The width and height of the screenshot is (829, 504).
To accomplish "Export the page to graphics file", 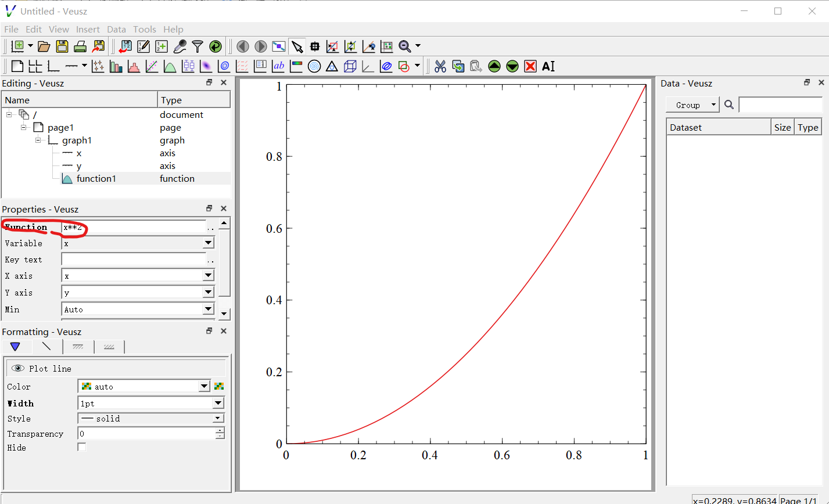I will (x=99, y=46).
